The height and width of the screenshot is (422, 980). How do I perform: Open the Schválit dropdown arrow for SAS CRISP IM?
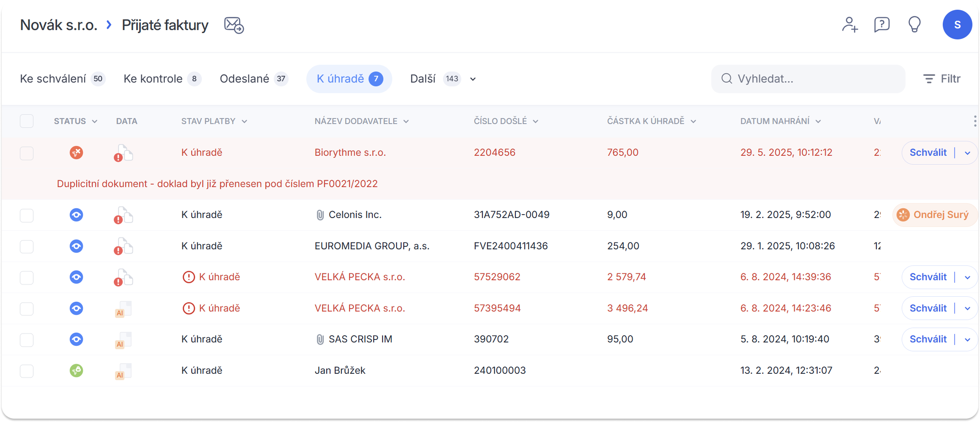coord(967,339)
